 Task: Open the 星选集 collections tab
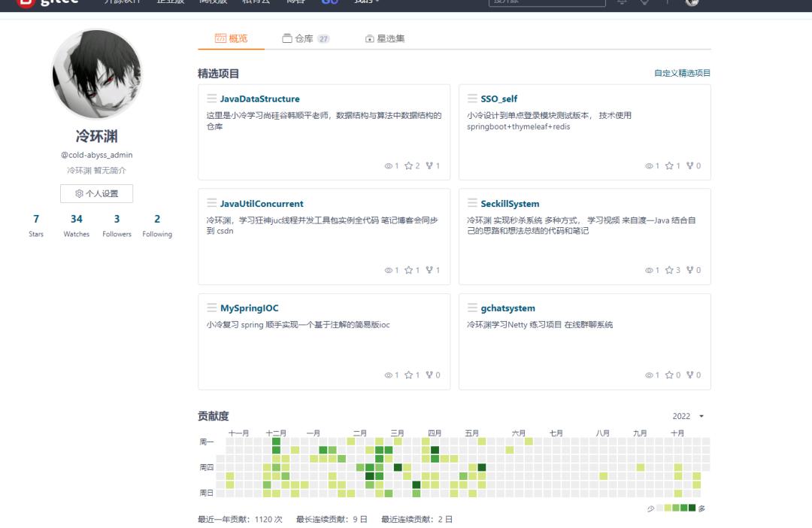click(x=385, y=38)
